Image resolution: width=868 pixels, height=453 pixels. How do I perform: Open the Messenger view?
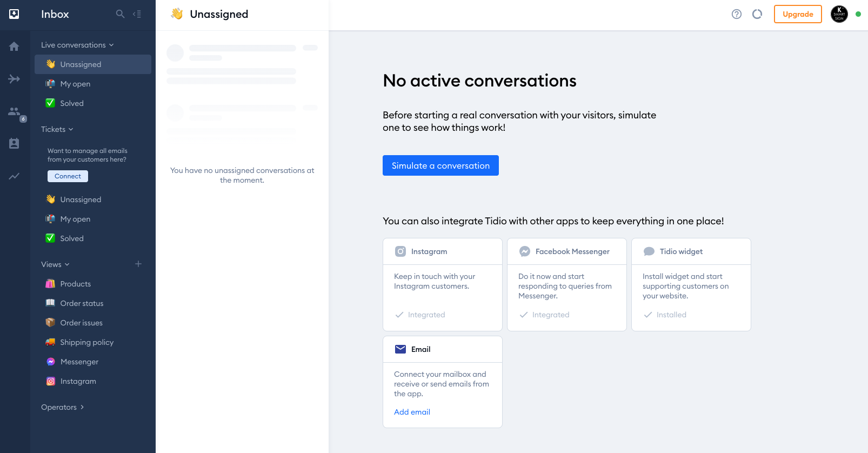93,362
